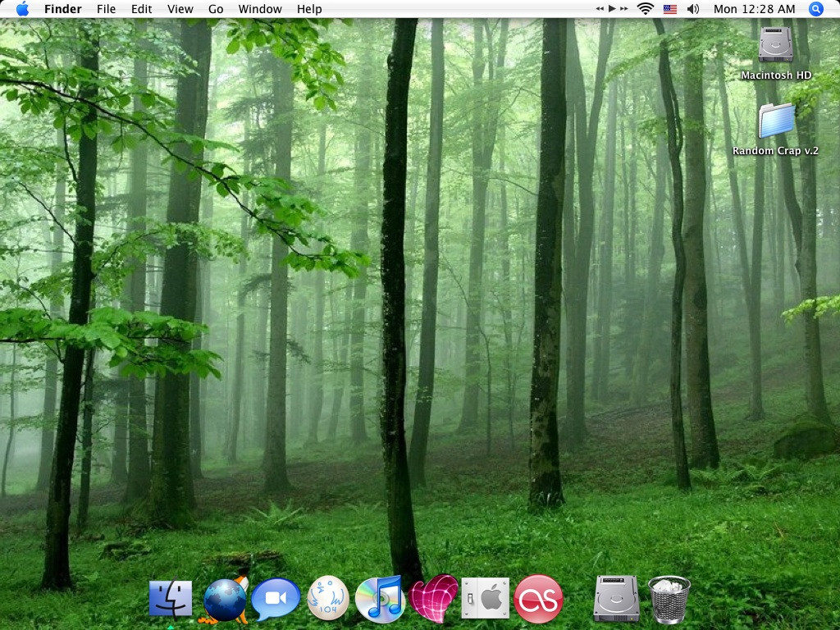Open the Edit menu
The image size is (840, 630).
pyautogui.click(x=141, y=9)
